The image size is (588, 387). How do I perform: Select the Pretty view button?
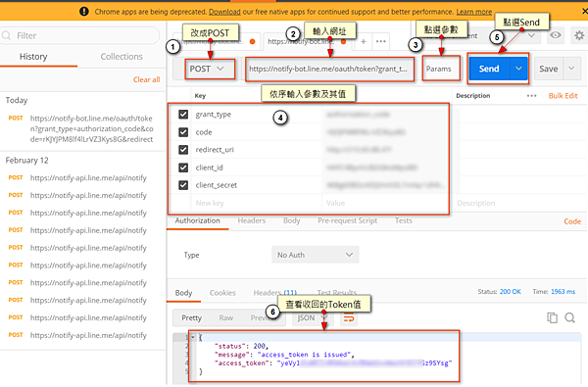click(192, 318)
